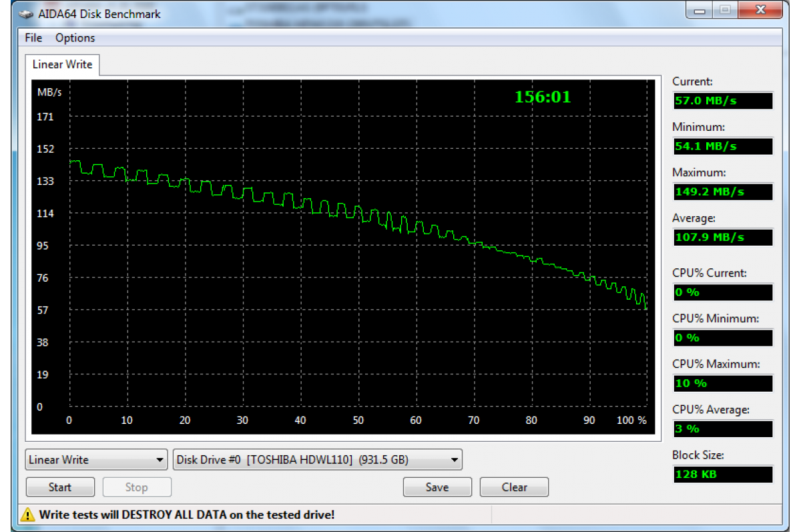This screenshot has width=801, height=532.
Task: Click the Current speed 57.0 MB/s field
Action: pyautogui.click(x=722, y=101)
